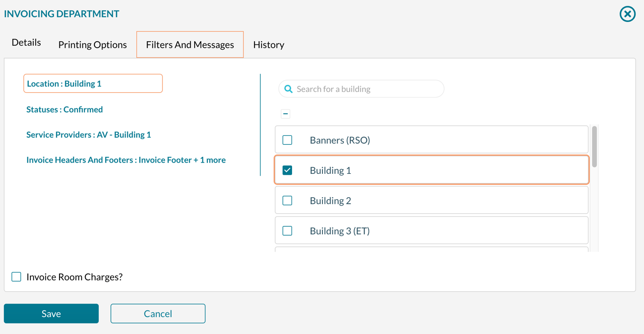Image resolution: width=644 pixels, height=334 pixels.
Task: Open the Printing Options tab
Action: pos(92,45)
